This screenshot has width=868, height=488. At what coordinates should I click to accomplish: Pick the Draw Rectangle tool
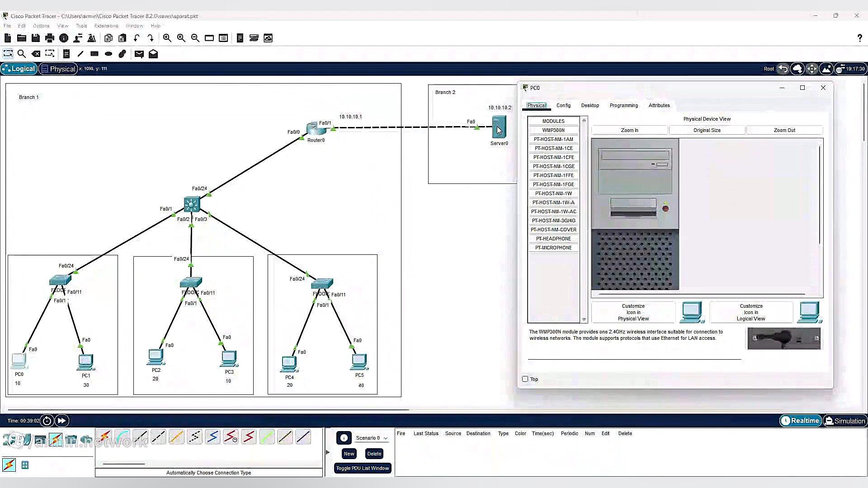pos(94,54)
